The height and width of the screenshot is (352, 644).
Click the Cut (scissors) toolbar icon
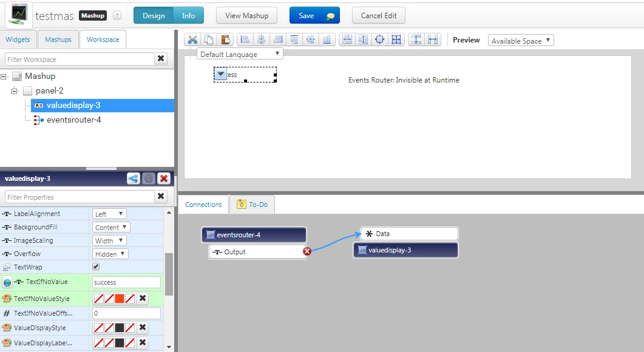(x=192, y=40)
